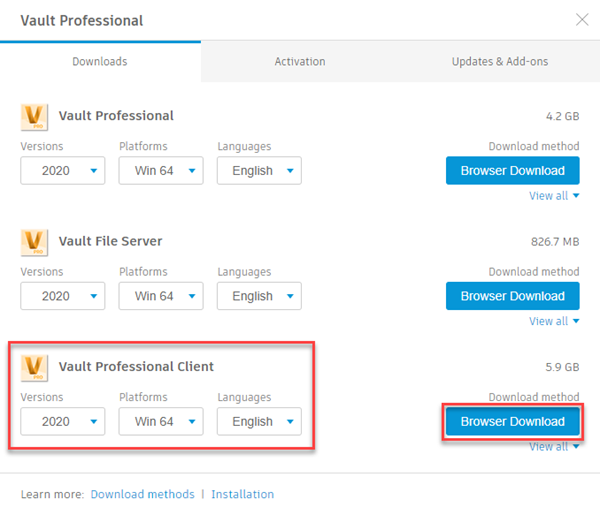Open the Installation link
Viewport: 600px width, 515px height.
pyautogui.click(x=243, y=494)
